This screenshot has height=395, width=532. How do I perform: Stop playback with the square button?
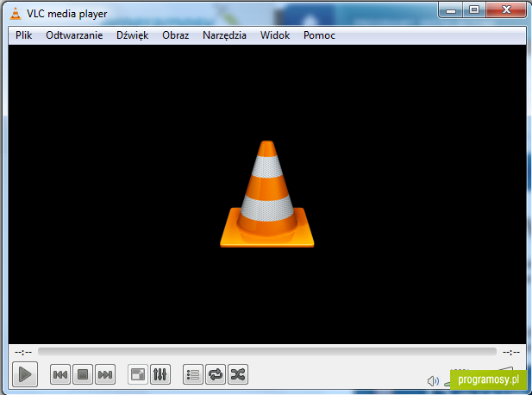pos(83,374)
